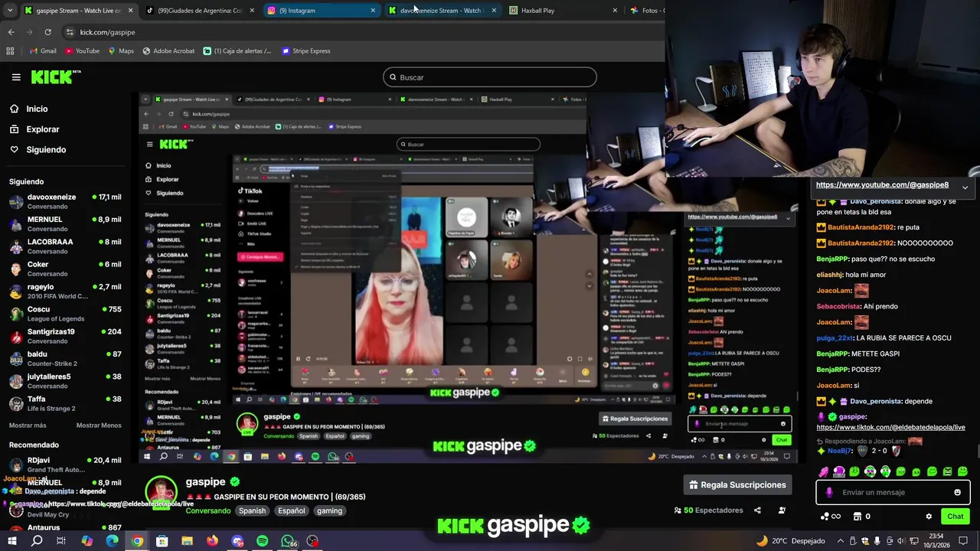Open Santigrizas19 channel in the sidebar
Image resolution: width=980 pixels, height=551 pixels.
point(64,336)
